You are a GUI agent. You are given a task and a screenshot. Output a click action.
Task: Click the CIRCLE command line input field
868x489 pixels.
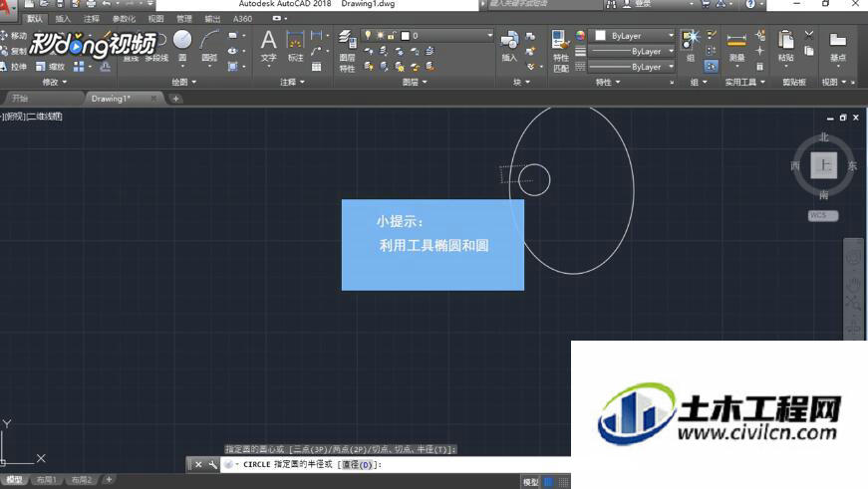[x=396, y=465]
